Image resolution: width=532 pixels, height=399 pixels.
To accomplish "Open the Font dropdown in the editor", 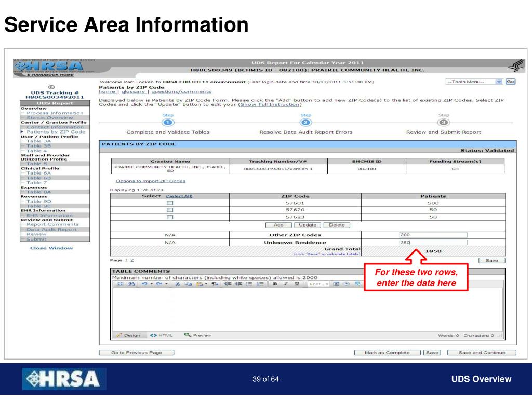I will point(318,284).
